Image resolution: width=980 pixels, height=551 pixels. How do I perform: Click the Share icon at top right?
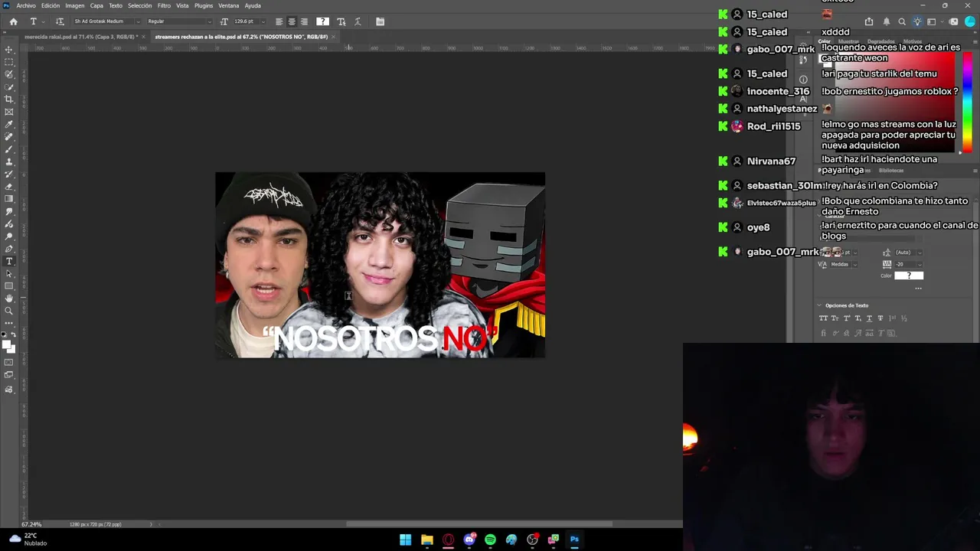coord(869,21)
